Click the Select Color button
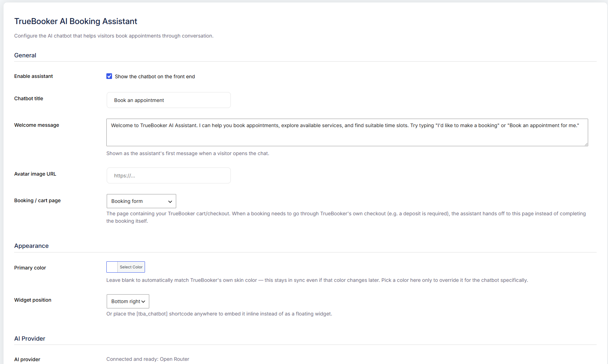The image size is (608, 364). click(x=131, y=267)
